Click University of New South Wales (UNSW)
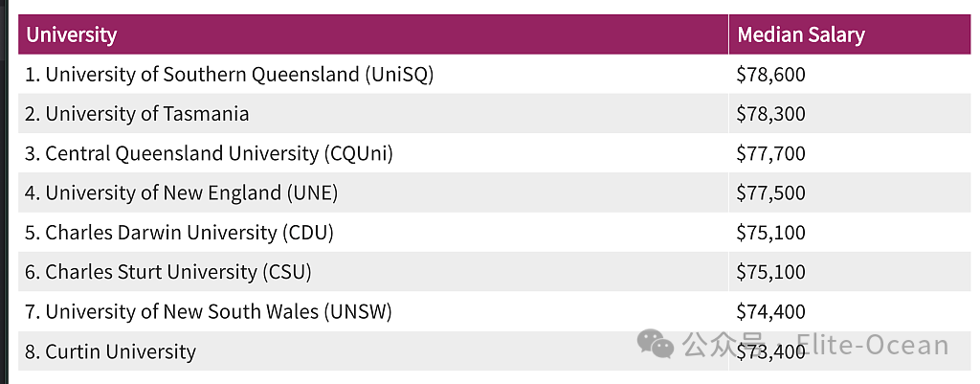Image resolution: width=980 pixels, height=384 pixels. [209, 311]
